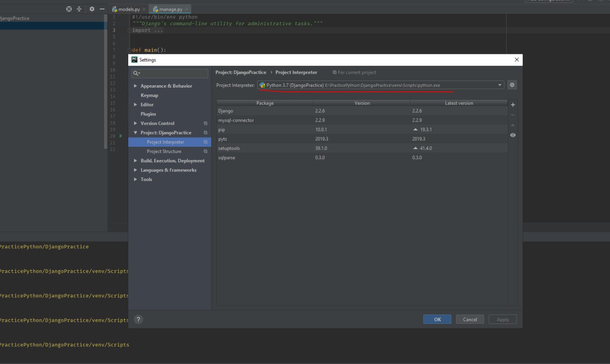Viewport: 610px width, 364px height.
Task: Click pip latest version 19.3.1
Action: pyautogui.click(x=426, y=130)
